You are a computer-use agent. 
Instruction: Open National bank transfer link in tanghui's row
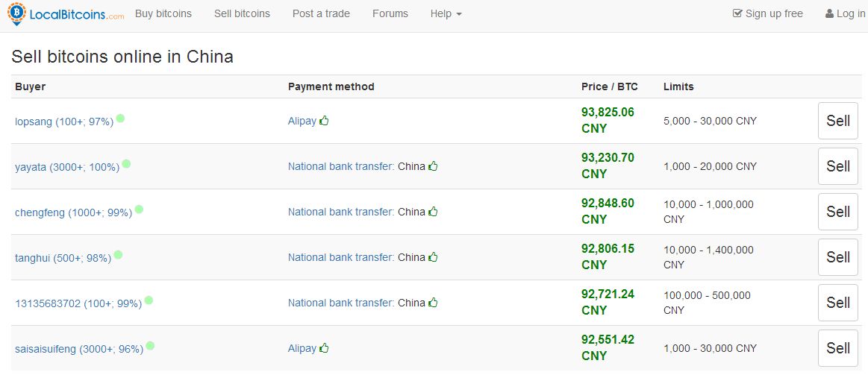[341, 257]
